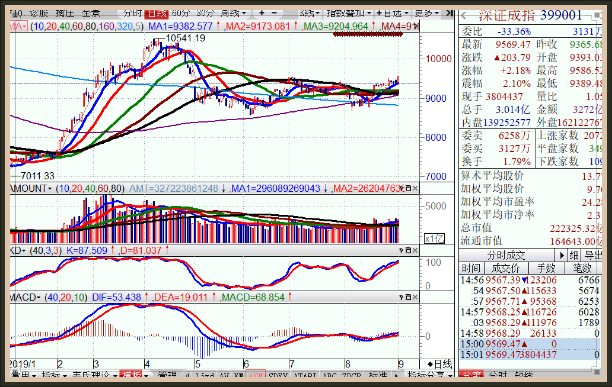
Task: Click the minus zoom-out icon in toolbar
Action: tap(274, 13)
